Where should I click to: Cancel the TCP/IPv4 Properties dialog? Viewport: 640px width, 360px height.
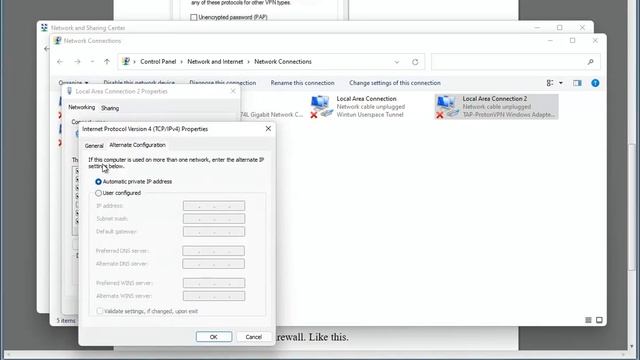(x=253, y=337)
